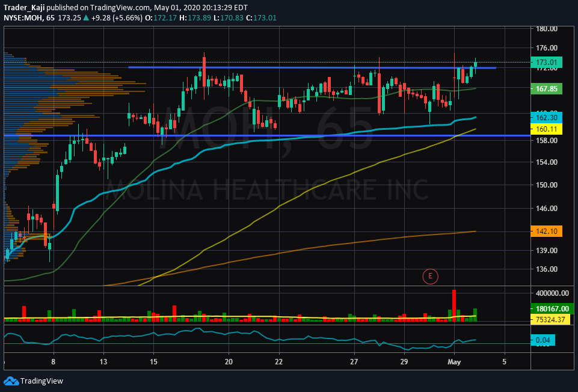
Task: Click the '13' date axis label
Action: click(103, 362)
